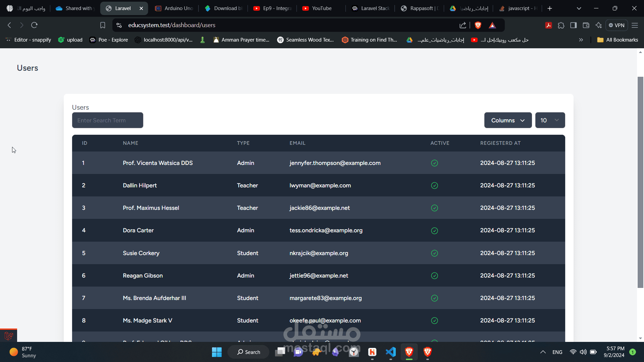Click the share page icon in address bar

click(x=463, y=25)
